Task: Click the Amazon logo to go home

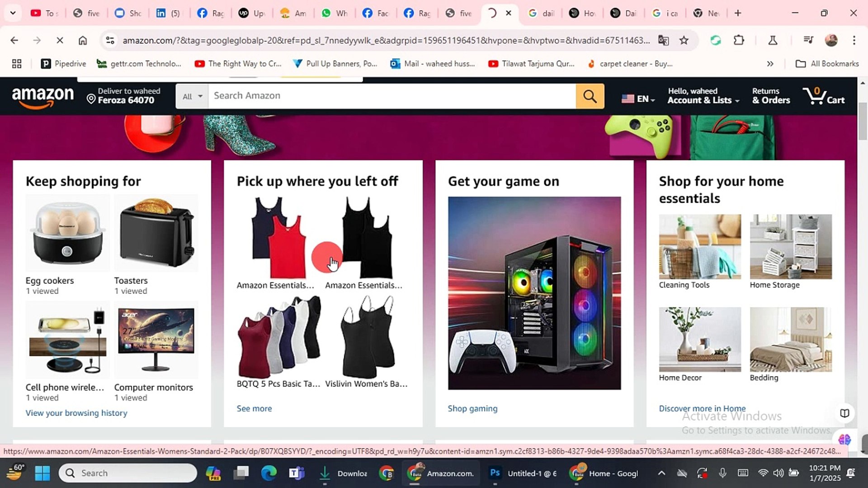Action: point(43,96)
